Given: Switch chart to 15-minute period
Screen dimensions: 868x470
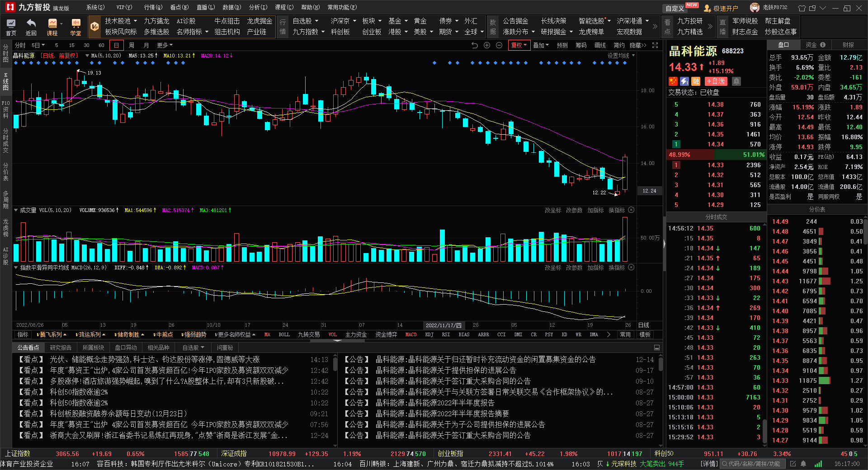Looking at the screenshot, I should (72, 45).
